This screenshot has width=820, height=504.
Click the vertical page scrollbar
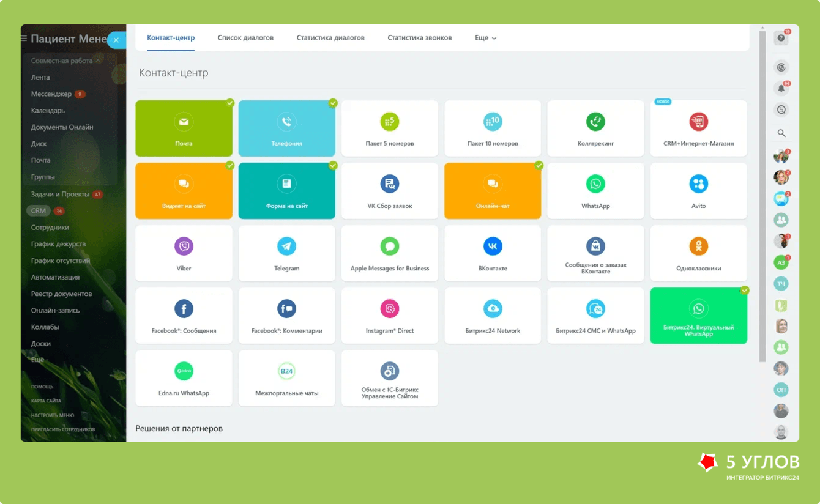(x=762, y=196)
